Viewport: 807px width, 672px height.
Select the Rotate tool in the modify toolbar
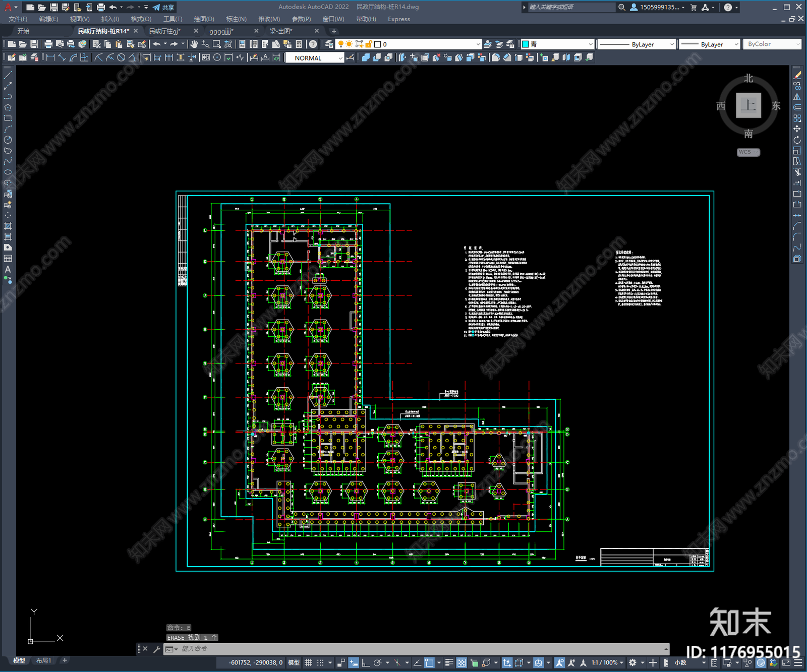[797, 140]
